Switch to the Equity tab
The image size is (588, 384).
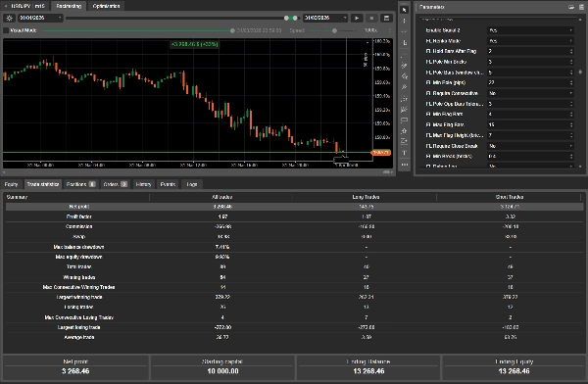pyautogui.click(x=11, y=184)
